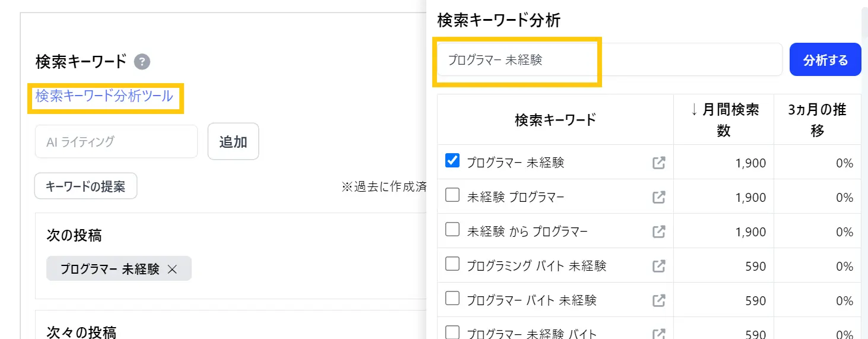Uncheck the プログラマー 未経験 checkbox
Image resolution: width=868 pixels, height=339 pixels.
tap(452, 161)
